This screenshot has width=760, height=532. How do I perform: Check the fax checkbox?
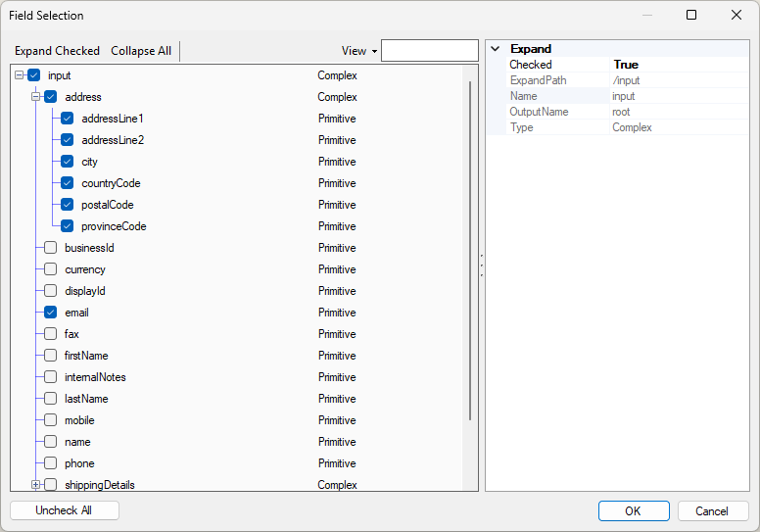point(50,334)
